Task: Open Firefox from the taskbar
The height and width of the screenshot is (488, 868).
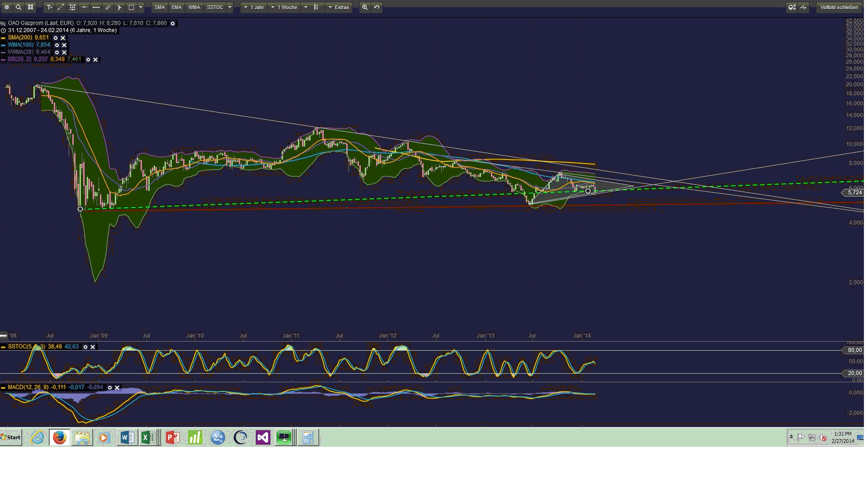Action: click(x=60, y=437)
